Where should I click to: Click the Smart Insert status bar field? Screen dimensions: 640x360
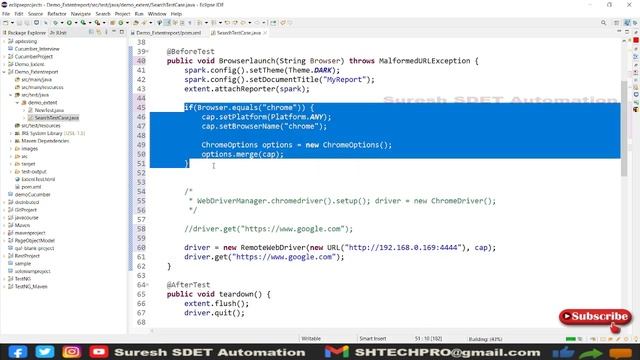pos(373,339)
